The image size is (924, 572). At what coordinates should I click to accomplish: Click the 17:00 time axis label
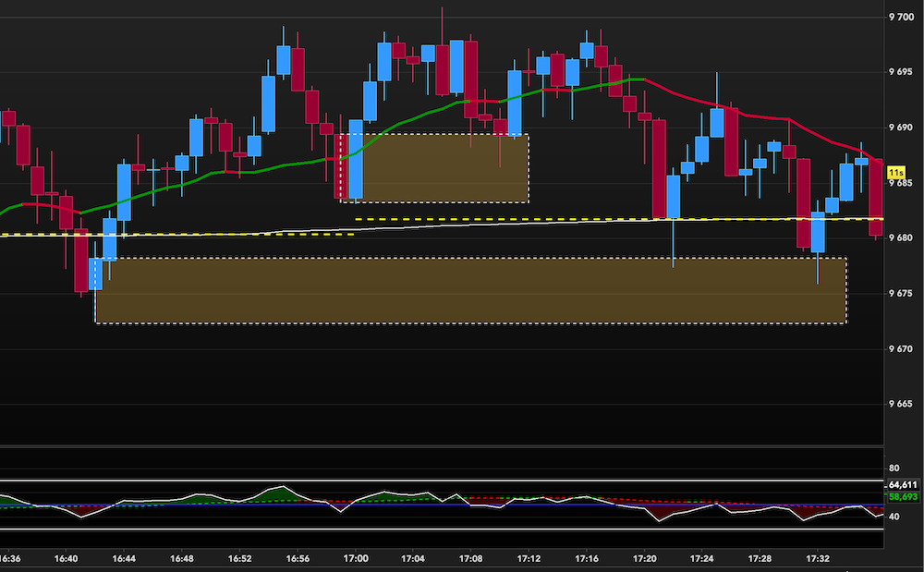click(x=356, y=558)
